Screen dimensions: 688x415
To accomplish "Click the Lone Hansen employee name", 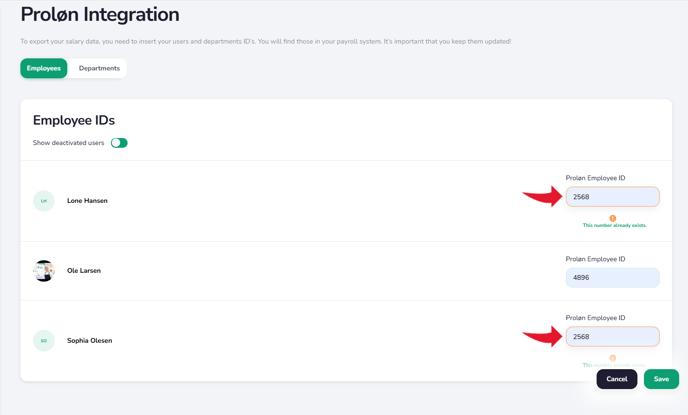I will 87,201.
